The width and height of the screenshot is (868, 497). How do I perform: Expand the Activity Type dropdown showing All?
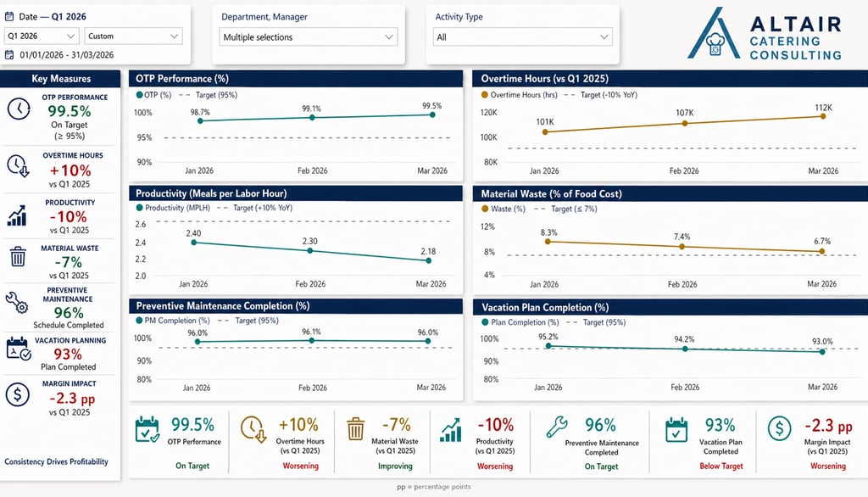[x=522, y=37]
